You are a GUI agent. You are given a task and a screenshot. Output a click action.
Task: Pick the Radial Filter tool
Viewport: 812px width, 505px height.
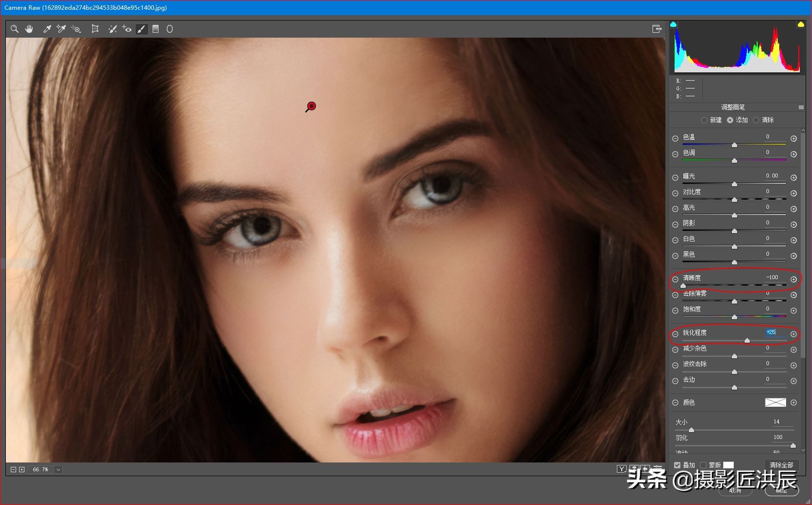(170, 29)
